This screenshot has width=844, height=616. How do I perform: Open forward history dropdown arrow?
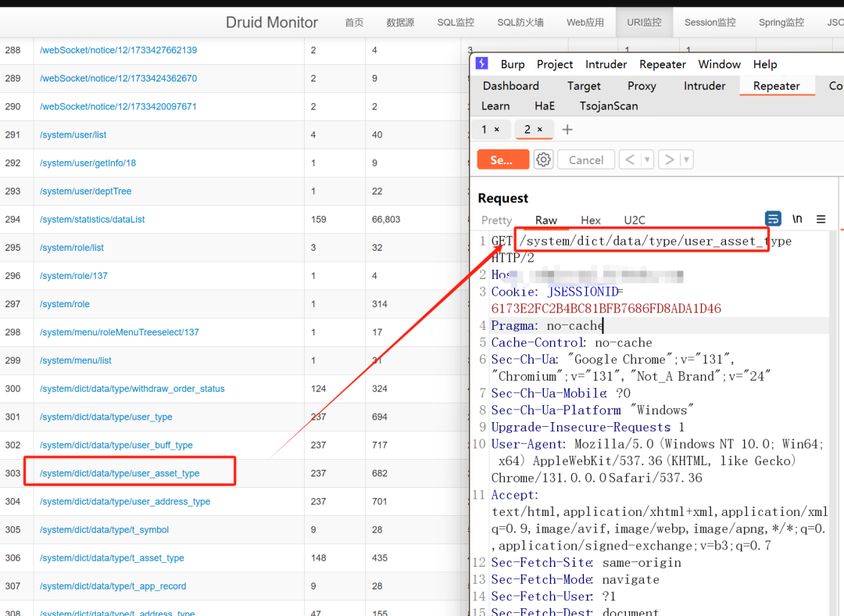[x=686, y=159]
